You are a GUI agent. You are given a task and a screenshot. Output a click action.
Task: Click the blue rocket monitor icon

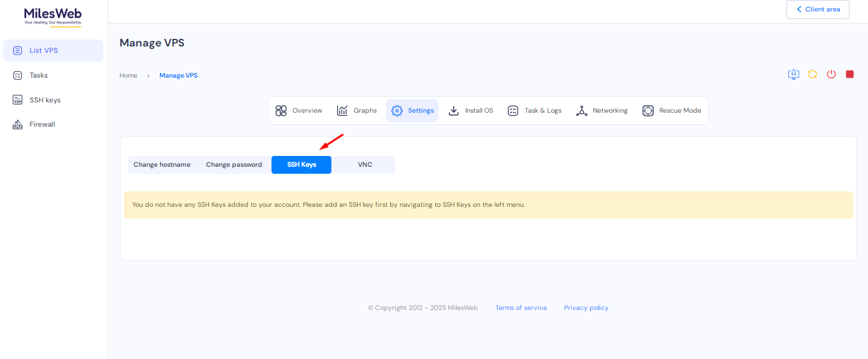tap(793, 74)
